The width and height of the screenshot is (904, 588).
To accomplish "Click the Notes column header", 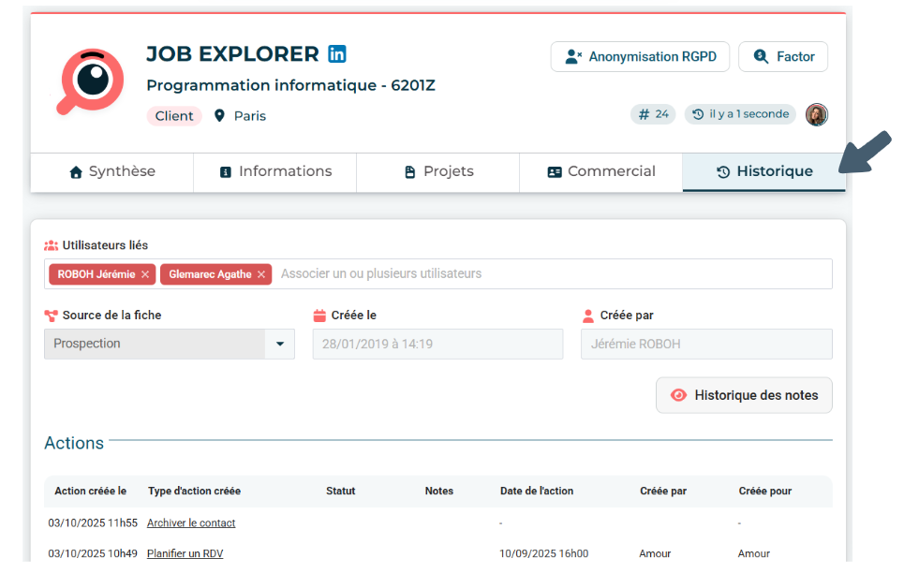I will pos(439,492).
